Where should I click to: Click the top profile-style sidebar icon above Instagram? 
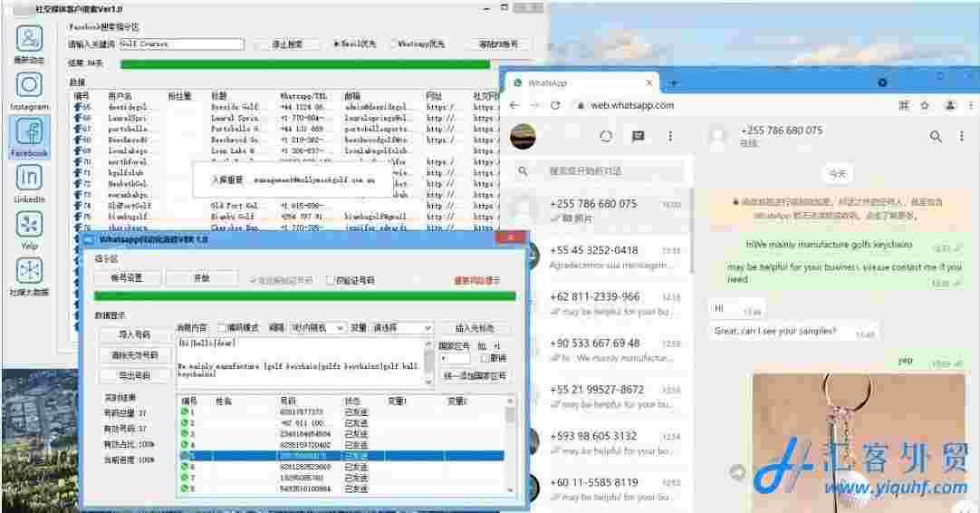29,39
